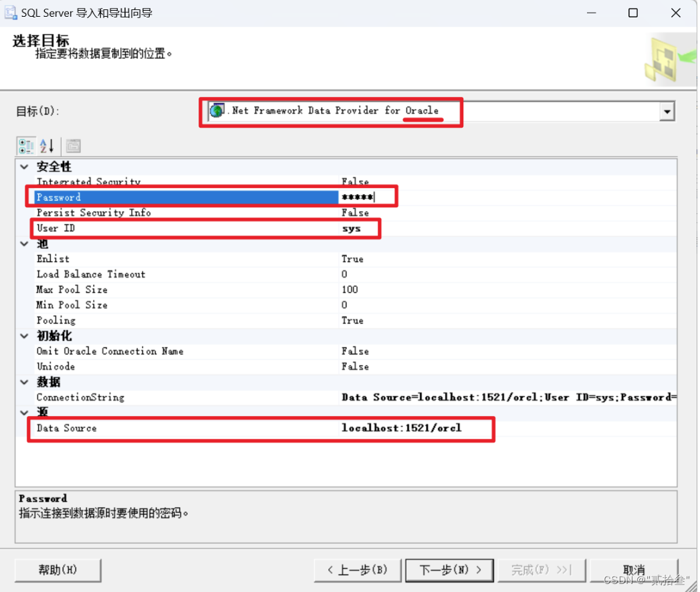Collapse the 数据 section
The height and width of the screenshot is (592, 700).
pos(24,381)
